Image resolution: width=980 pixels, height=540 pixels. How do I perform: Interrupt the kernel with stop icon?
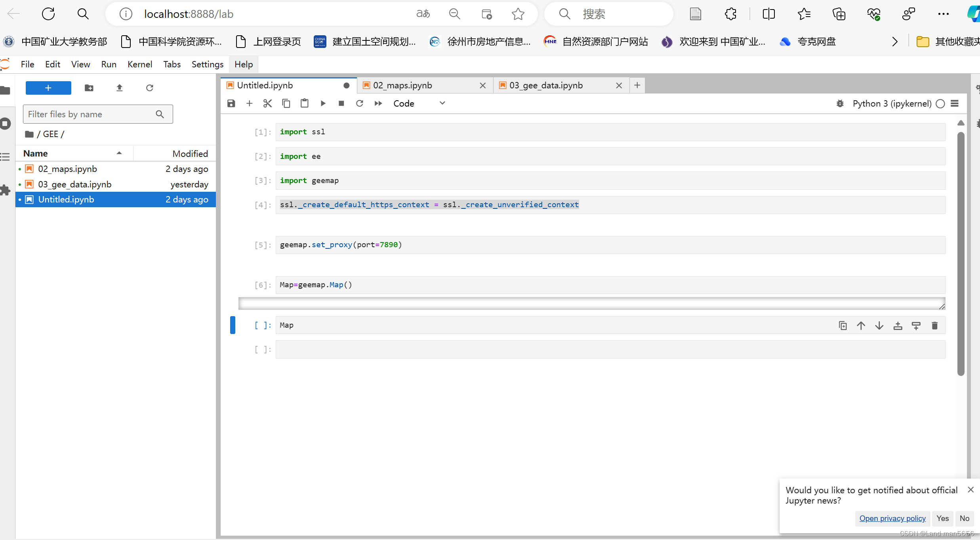[341, 103]
